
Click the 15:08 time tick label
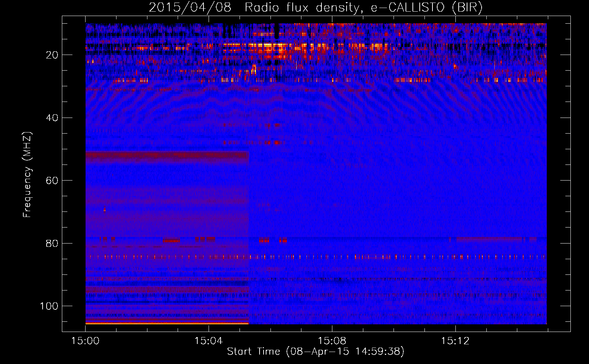click(x=332, y=341)
